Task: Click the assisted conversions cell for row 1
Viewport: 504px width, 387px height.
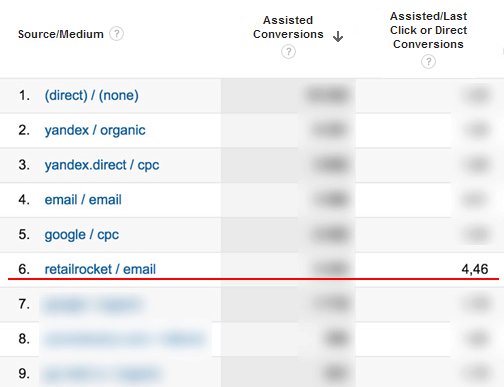Action: (328, 95)
